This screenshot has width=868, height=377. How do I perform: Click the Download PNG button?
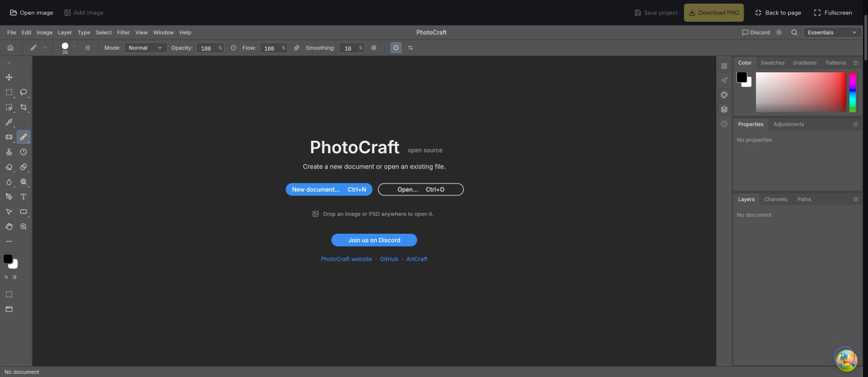(x=714, y=13)
